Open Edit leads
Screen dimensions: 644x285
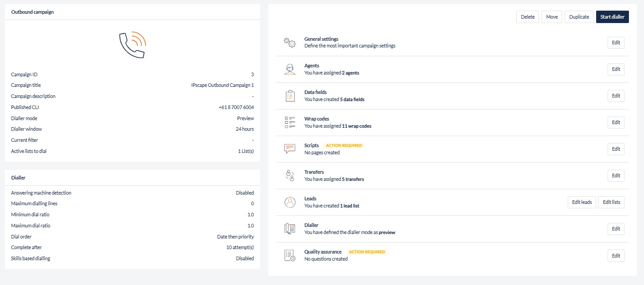click(x=582, y=202)
